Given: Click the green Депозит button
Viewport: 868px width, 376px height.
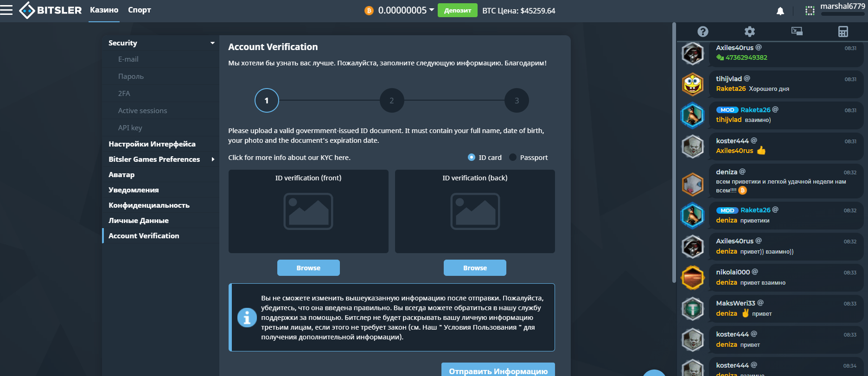Looking at the screenshot, I should 458,10.
